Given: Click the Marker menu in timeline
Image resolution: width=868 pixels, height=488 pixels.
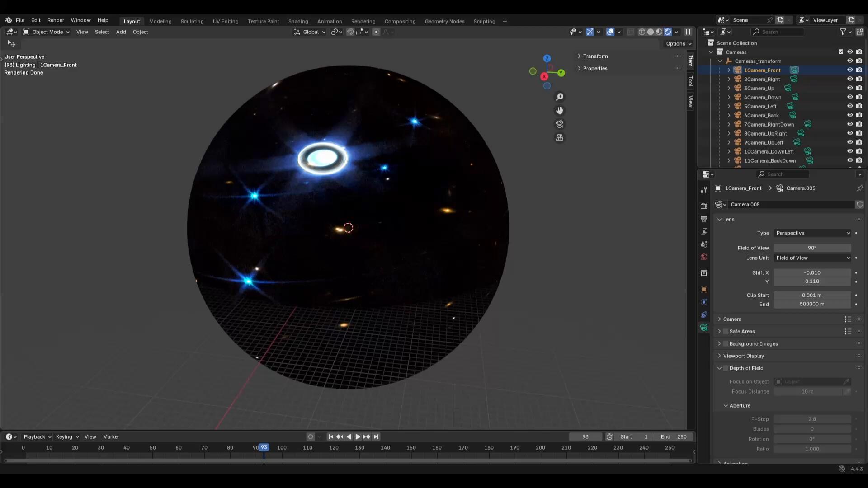Looking at the screenshot, I should 111,436.
